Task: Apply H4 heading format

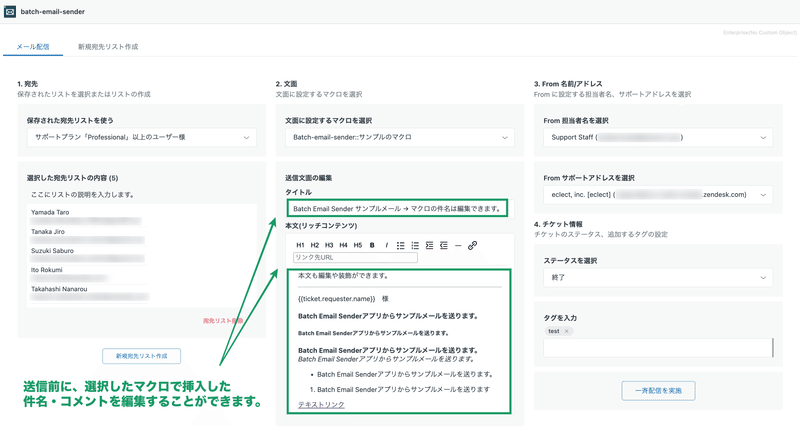Action: click(x=343, y=245)
